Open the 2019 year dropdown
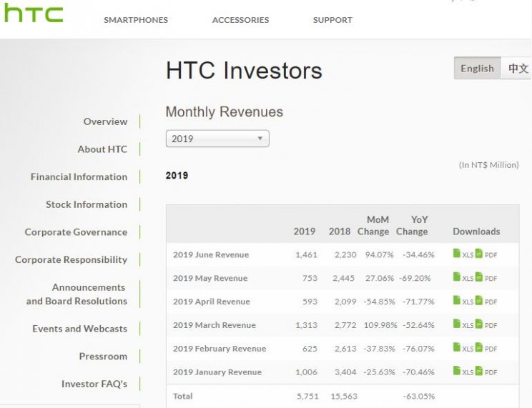Viewport: 532px width, 408px height. pos(217,139)
